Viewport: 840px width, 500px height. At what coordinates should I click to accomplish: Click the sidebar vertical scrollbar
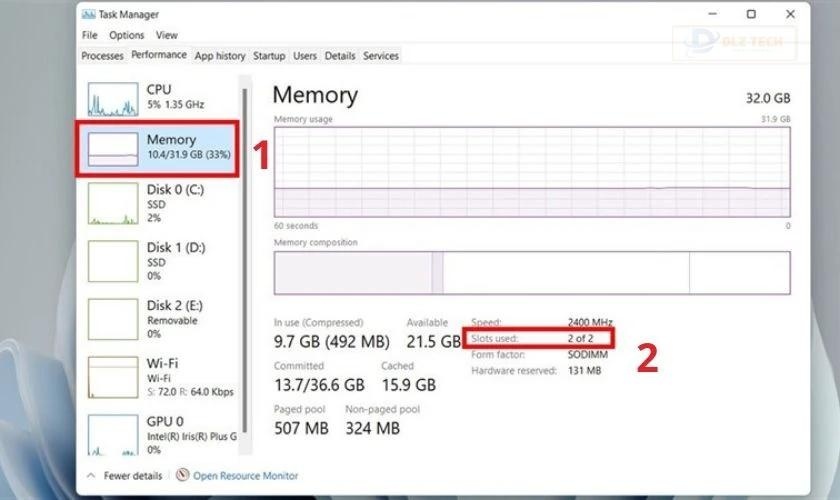click(x=246, y=250)
